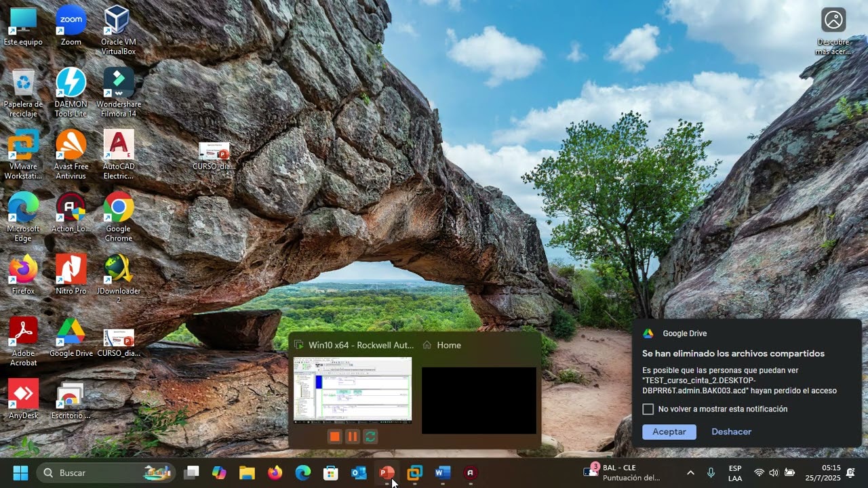Open Copilot from the taskbar
Viewport: 868px width, 488px height.
point(219,472)
